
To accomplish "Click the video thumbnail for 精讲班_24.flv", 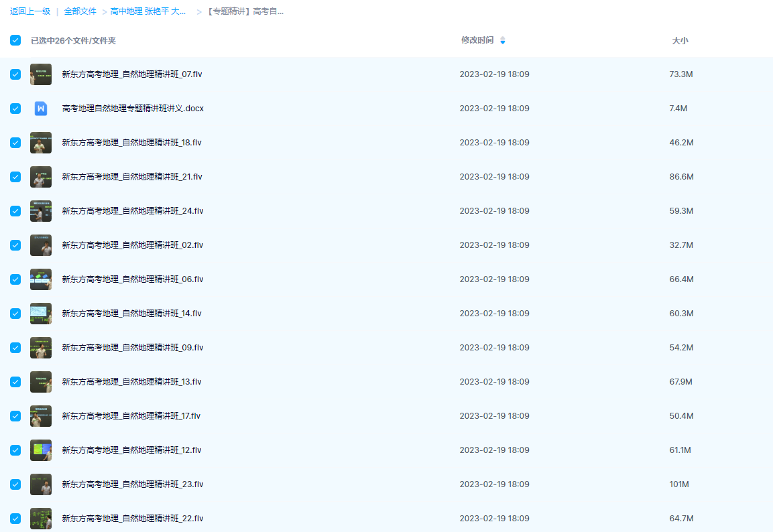I will [41, 211].
